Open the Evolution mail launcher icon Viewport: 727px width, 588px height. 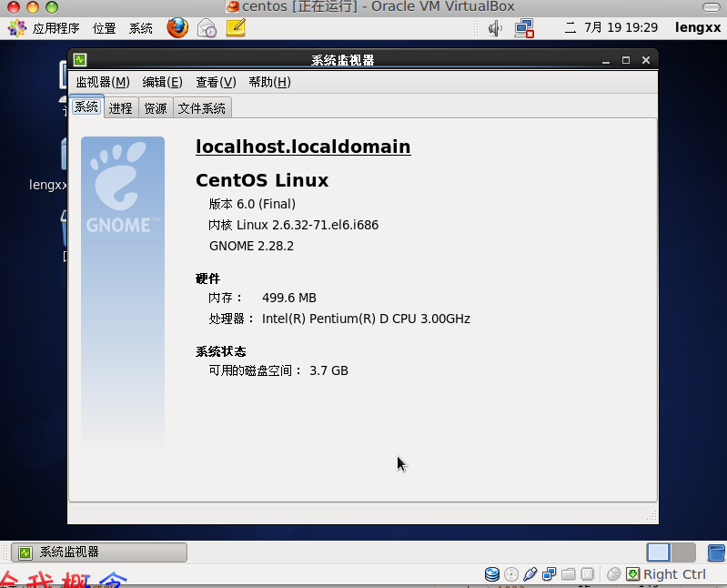coord(207,28)
